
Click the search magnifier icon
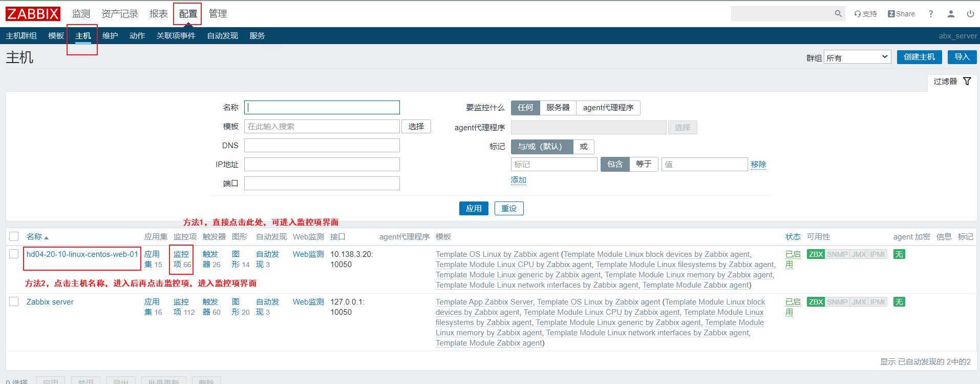pos(838,14)
